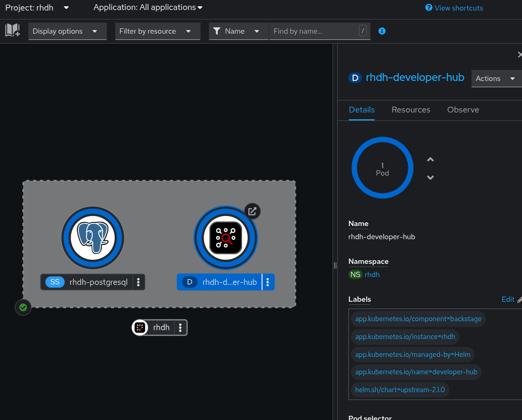This screenshot has height=420, width=522.
Task: Open kebab menu for rhdh-postgresql
Action: click(138, 282)
